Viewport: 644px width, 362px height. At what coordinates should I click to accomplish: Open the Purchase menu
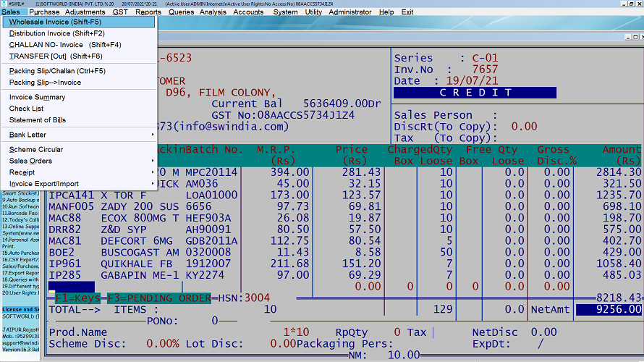tap(44, 12)
